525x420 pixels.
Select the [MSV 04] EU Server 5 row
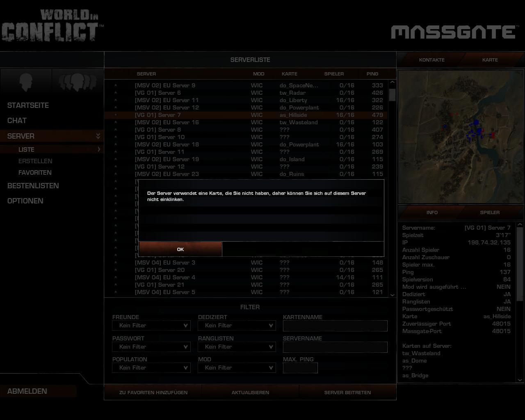pyautogui.click(x=246, y=292)
